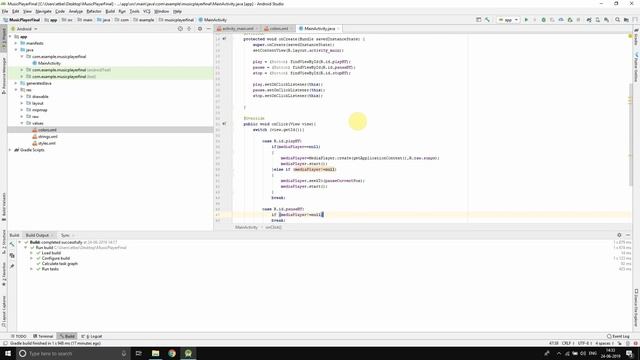Collapse the values folder
The image size is (640, 360).
click(x=22, y=123)
